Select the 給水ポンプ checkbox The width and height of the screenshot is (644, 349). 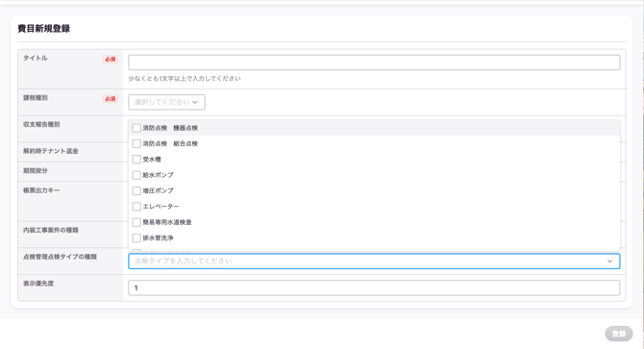click(136, 175)
